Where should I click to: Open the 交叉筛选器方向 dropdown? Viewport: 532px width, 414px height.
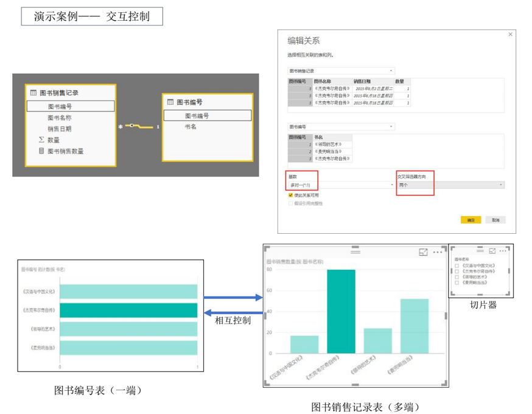pos(450,184)
